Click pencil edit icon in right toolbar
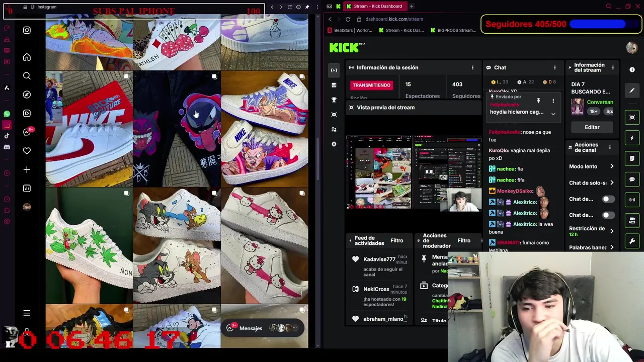The height and width of the screenshot is (362, 644). (632, 90)
